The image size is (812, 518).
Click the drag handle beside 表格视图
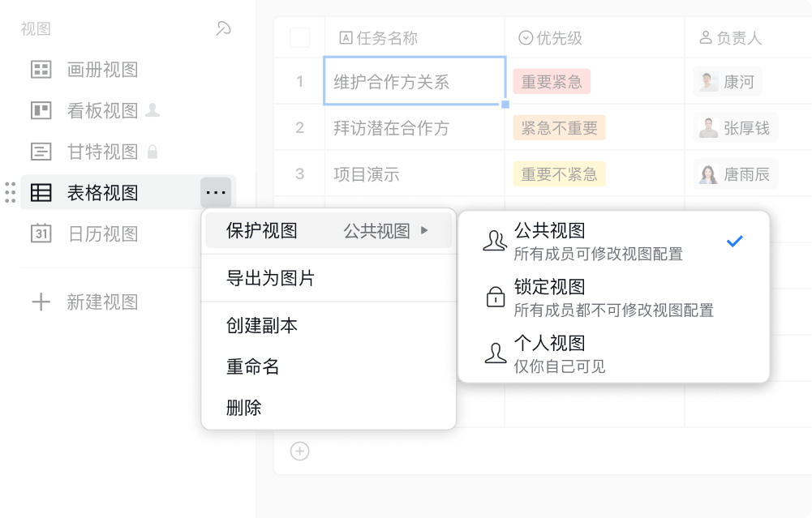[x=10, y=192]
